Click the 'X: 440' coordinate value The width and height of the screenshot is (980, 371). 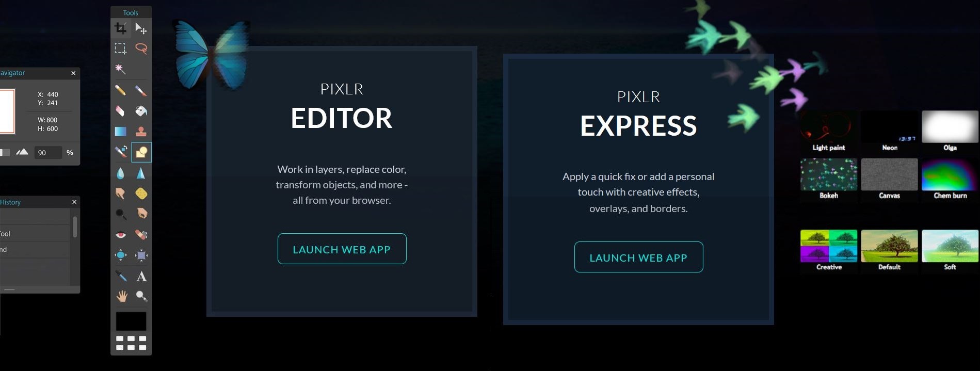[48, 94]
